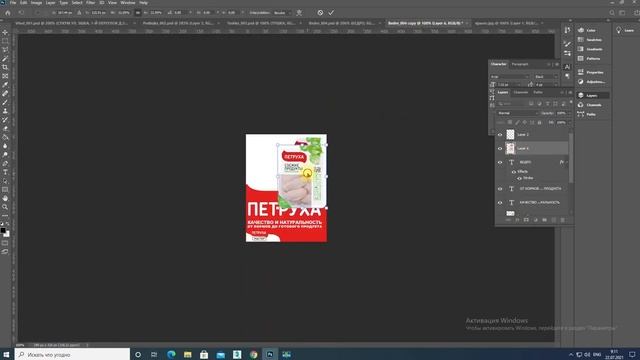Open font style dropdown in Character panel
The height and width of the screenshot is (360, 640).
[x=546, y=77]
